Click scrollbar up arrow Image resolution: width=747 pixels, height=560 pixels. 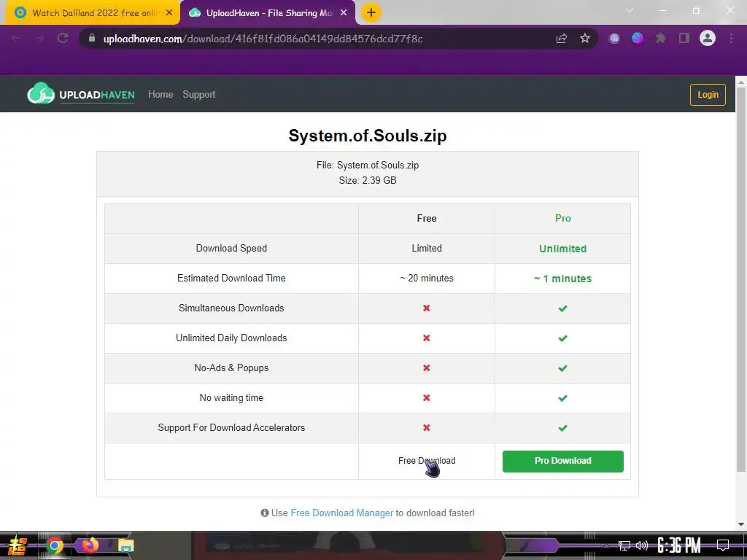pyautogui.click(x=741, y=82)
